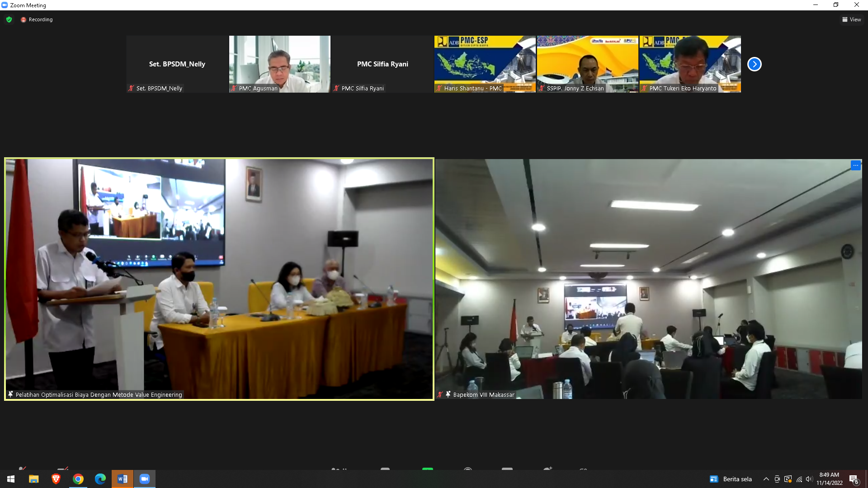The height and width of the screenshot is (488, 868).
Task: Switch to Google Chrome in taskbar
Action: (x=78, y=479)
